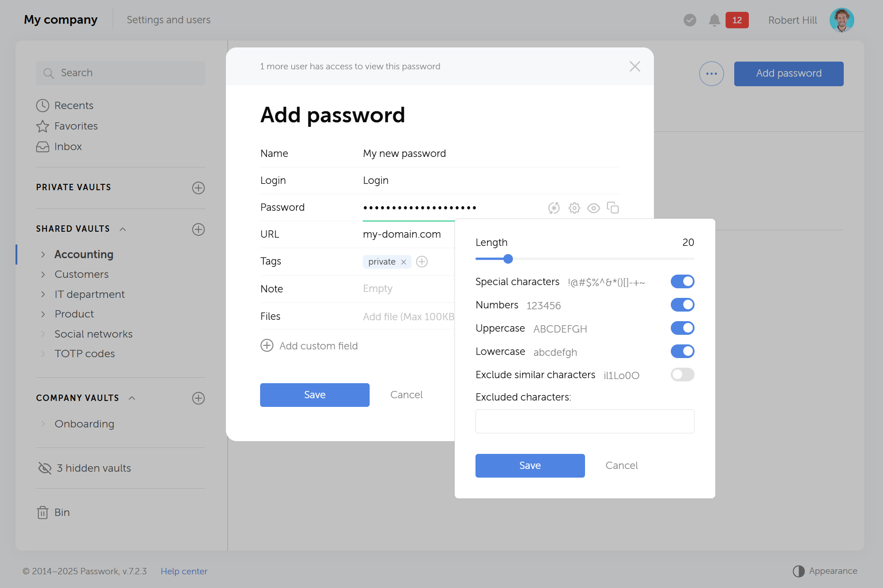Enable Exclude similar characters
883x588 pixels.
click(x=682, y=375)
